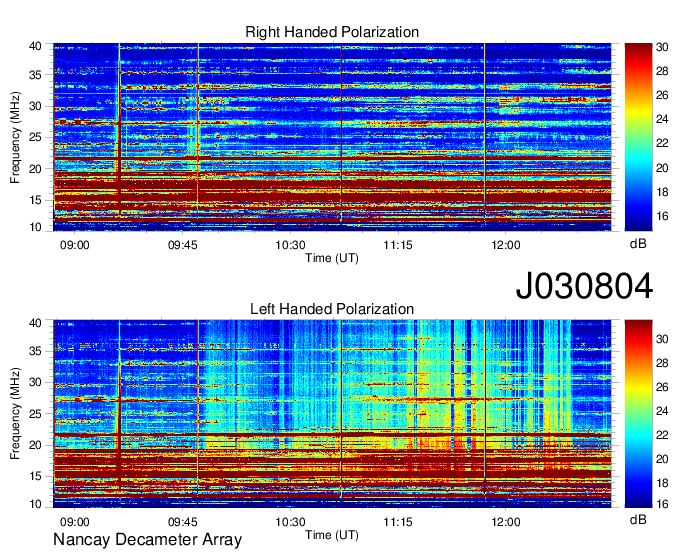
Task: Click 09:00 time tick of Left Handed plot
Action: point(75,522)
